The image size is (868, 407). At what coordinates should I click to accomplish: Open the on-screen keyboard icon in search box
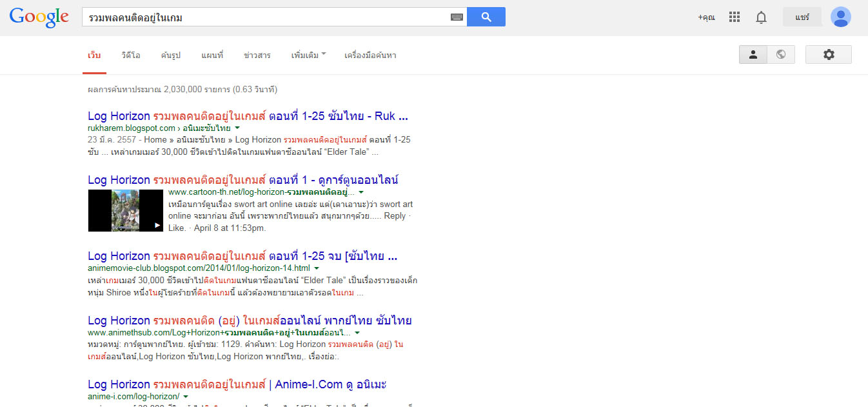tap(457, 17)
